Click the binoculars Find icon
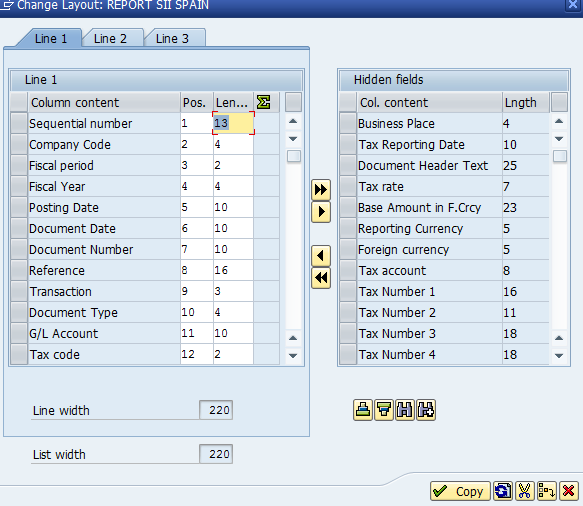The image size is (583, 506). pyautogui.click(x=405, y=410)
